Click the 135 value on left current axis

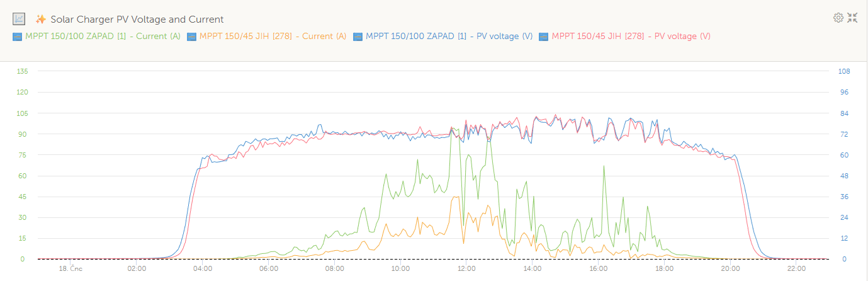[23, 71]
